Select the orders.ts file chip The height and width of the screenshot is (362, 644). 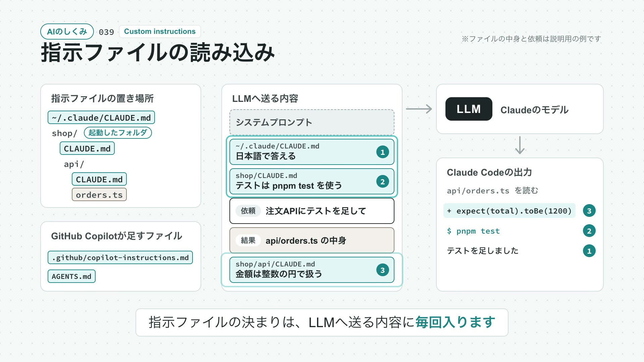tap(99, 195)
